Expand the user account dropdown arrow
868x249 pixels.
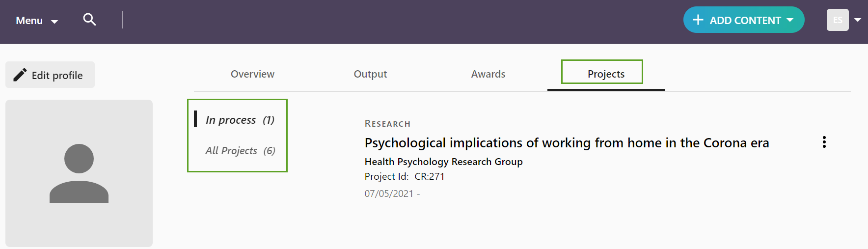(858, 20)
